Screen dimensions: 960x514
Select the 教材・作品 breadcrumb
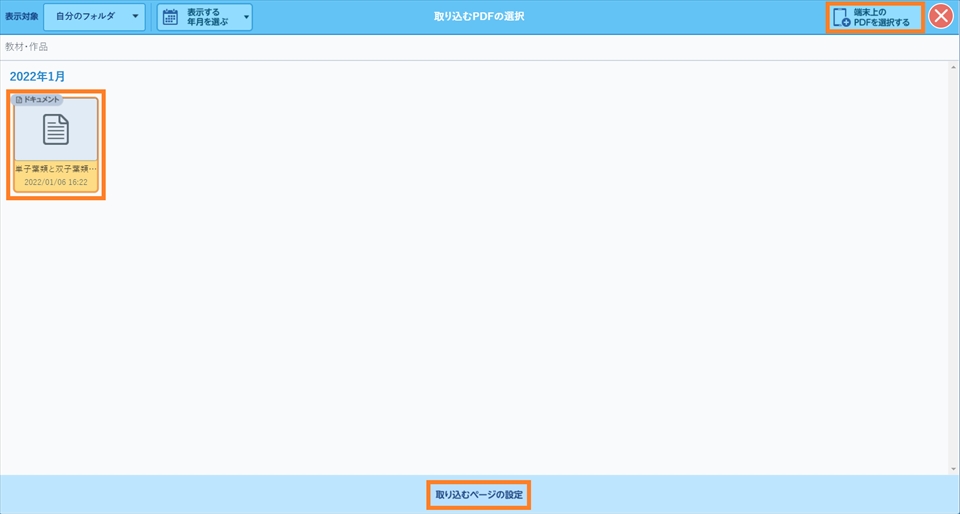click(x=26, y=47)
